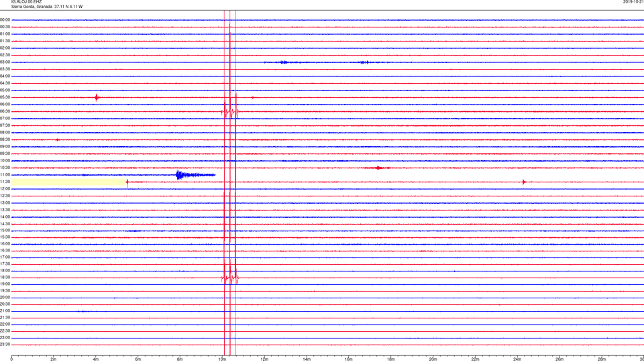The height and width of the screenshot is (362, 644).
Task: Select the 13:00 time label
Action: [5, 202]
